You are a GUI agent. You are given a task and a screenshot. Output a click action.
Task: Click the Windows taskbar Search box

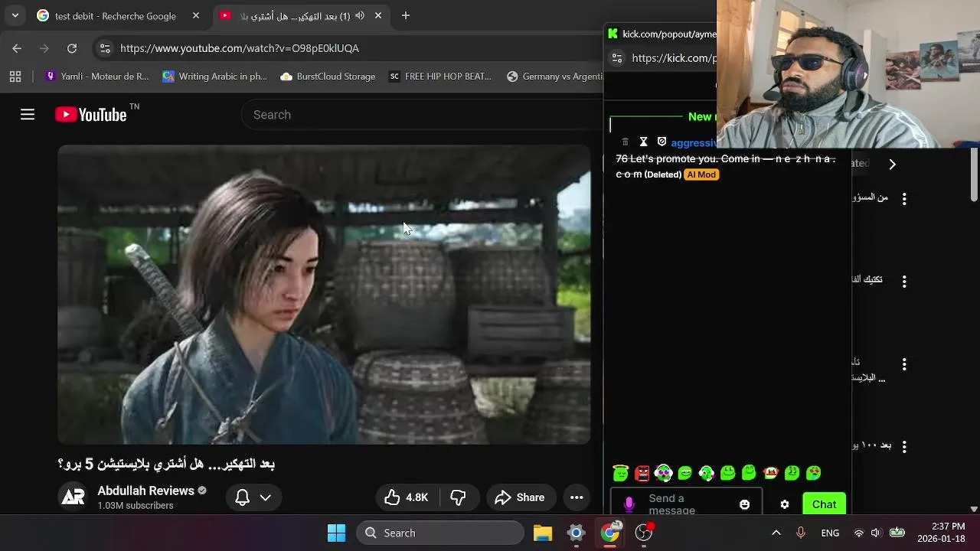pos(440,533)
